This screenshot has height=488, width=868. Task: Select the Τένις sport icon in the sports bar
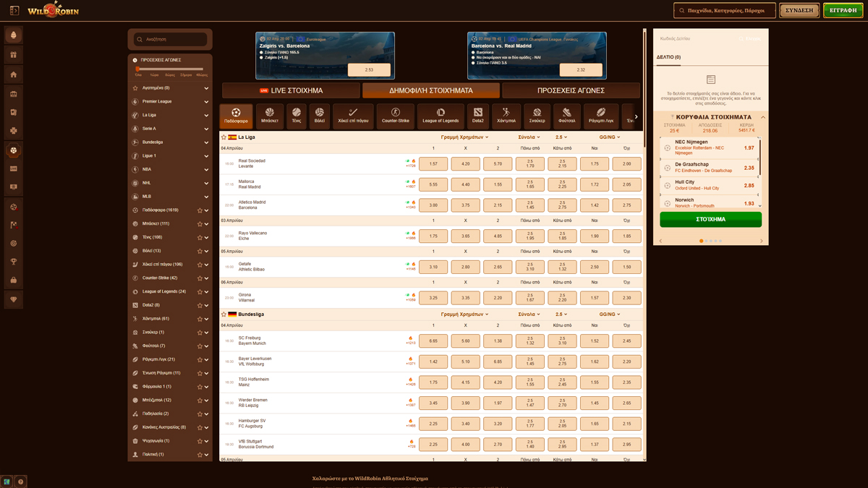point(297,116)
